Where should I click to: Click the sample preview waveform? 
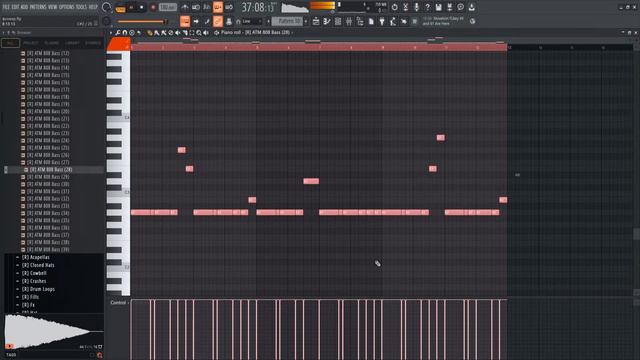pos(53,331)
